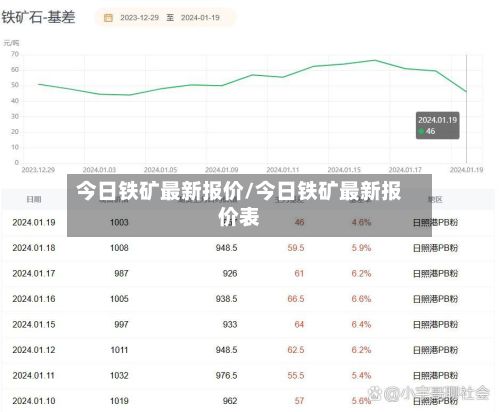Click 6.2% in the 2024.01.17 row
Viewport: 500px width, 412px height.
(x=361, y=274)
